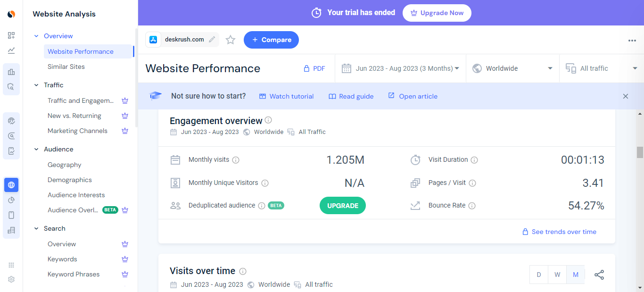Click the pencil edit icon next to deskrush.com
Viewport: 644px width, 292px height.
click(212, 40)
